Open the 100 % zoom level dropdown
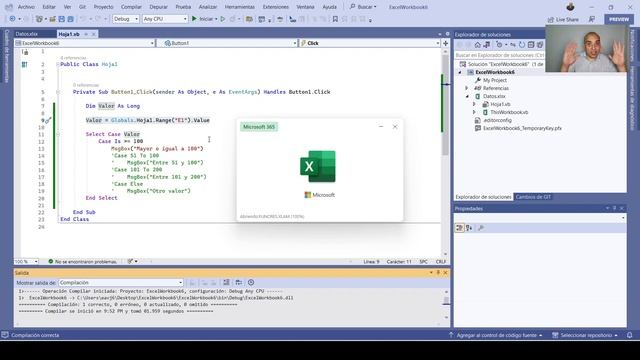 (x=27, y=262)
